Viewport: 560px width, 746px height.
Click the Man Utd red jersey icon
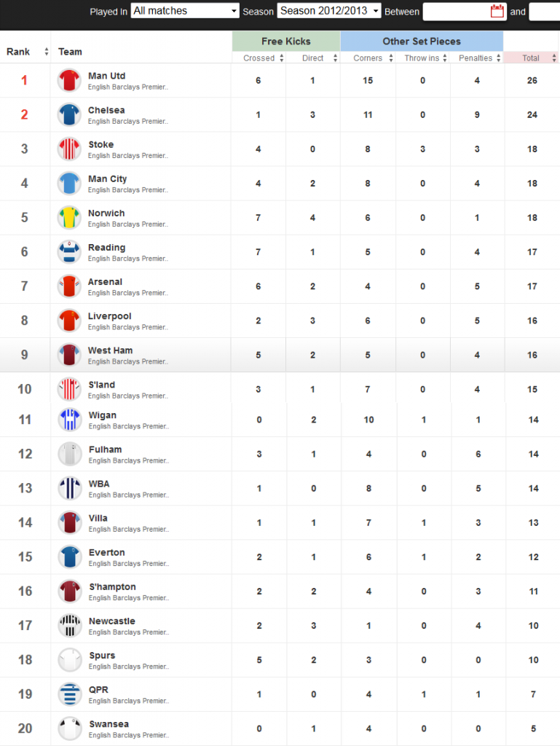pyautogui.click(x=69, y=80)
